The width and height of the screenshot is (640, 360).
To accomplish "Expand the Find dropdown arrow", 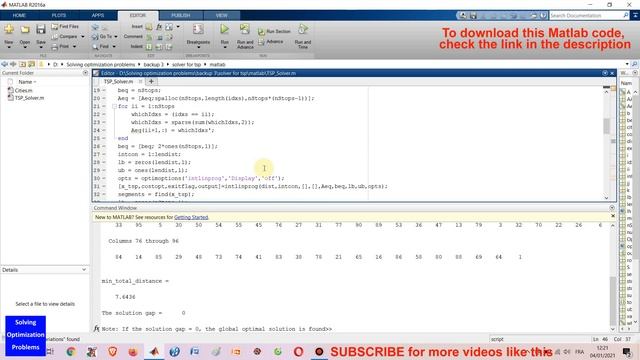I will point(114,47).
